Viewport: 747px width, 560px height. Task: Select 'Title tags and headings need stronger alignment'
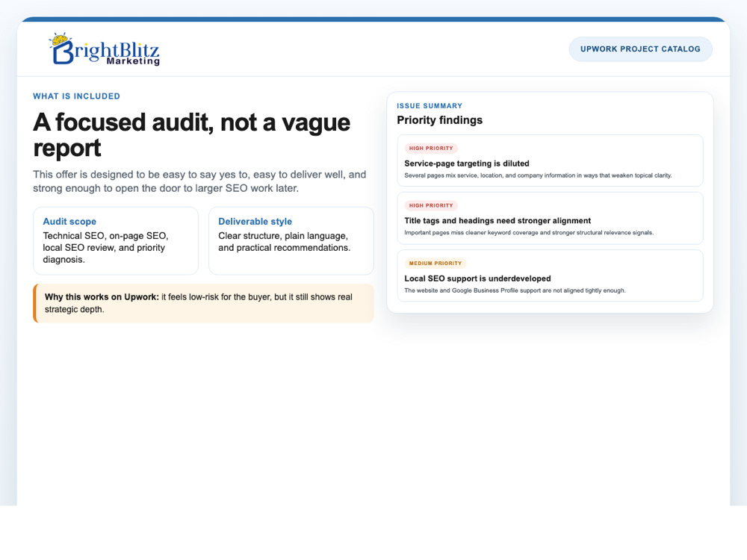tap(498, 220)
